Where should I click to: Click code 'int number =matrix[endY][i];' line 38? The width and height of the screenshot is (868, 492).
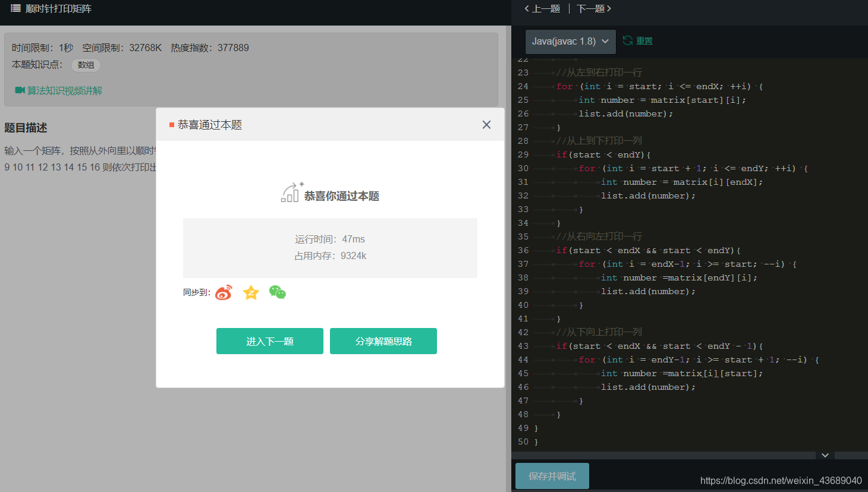click(679, 277)
